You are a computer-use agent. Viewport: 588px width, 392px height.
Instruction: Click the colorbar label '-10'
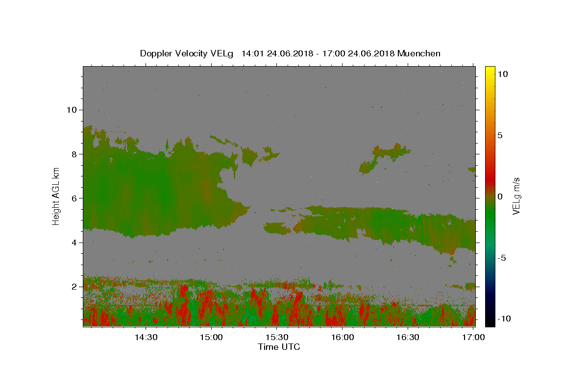(x=504, y=318)
